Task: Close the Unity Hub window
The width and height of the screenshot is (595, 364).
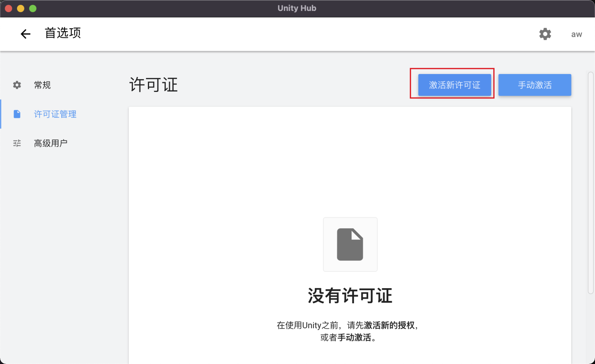Action: point(9,8)
